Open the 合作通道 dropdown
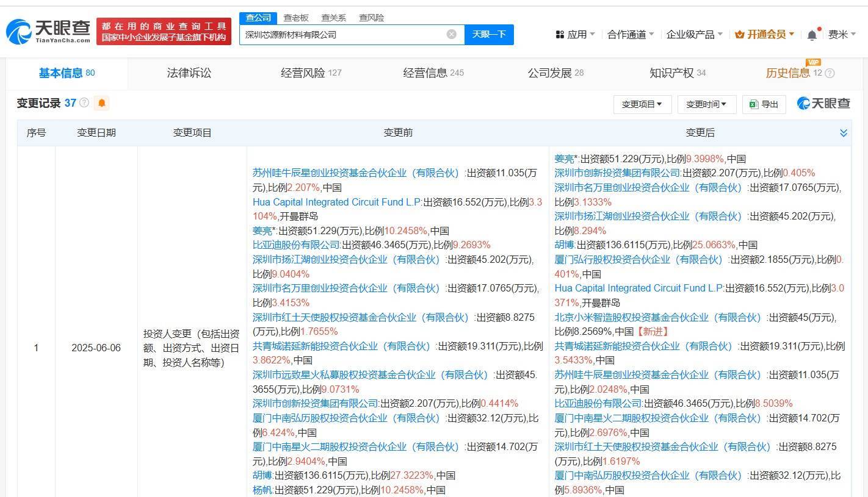The image size is (868, 497). click(631, 35)
